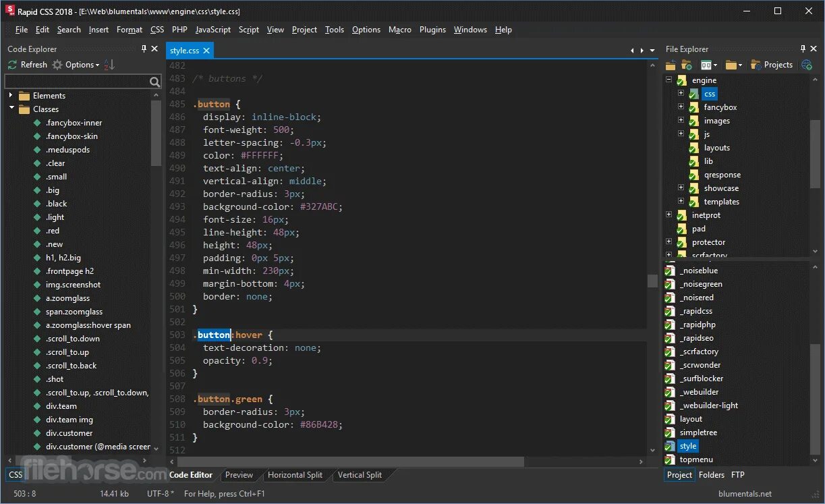Click the previous tab arrow in editor

(x=632, y=51)
